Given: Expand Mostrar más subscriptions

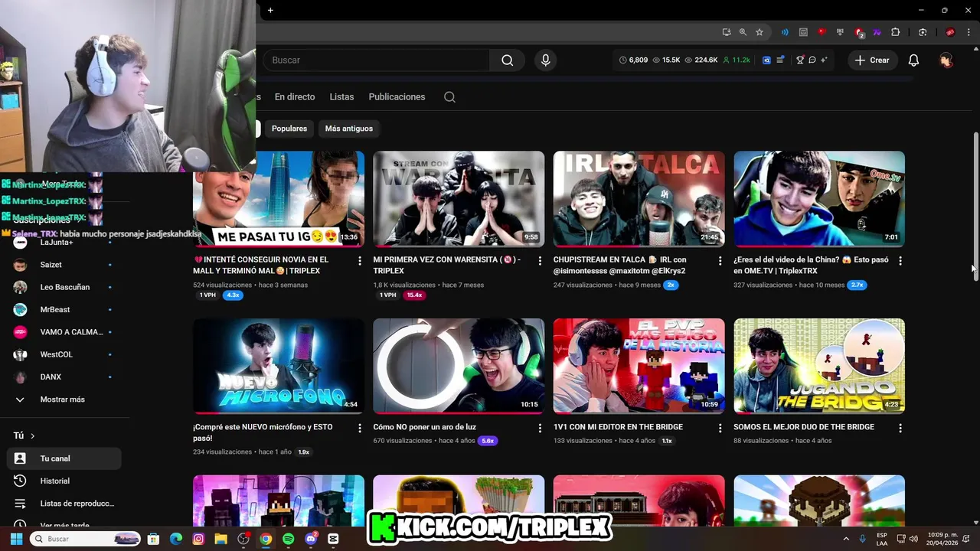Looking at the screenshot, I should [x=64, y=399].
